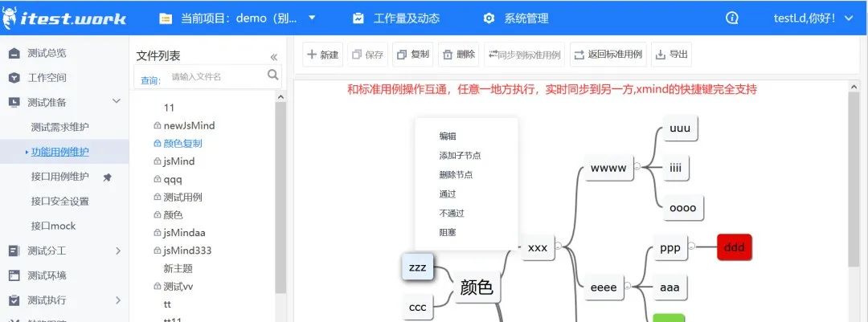
Task: Expand the 测试分工 section chevron
Action: 118,251
